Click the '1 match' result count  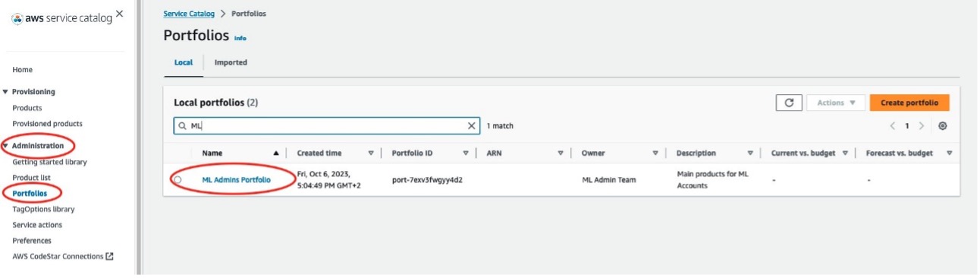(x=500, y=126)
